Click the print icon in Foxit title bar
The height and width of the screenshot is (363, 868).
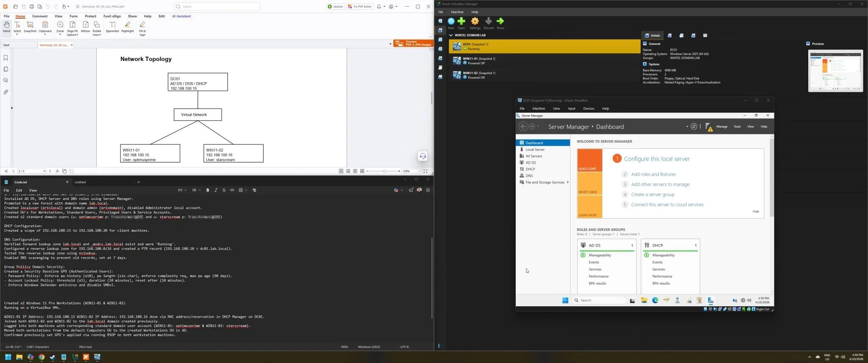(31, 7)
